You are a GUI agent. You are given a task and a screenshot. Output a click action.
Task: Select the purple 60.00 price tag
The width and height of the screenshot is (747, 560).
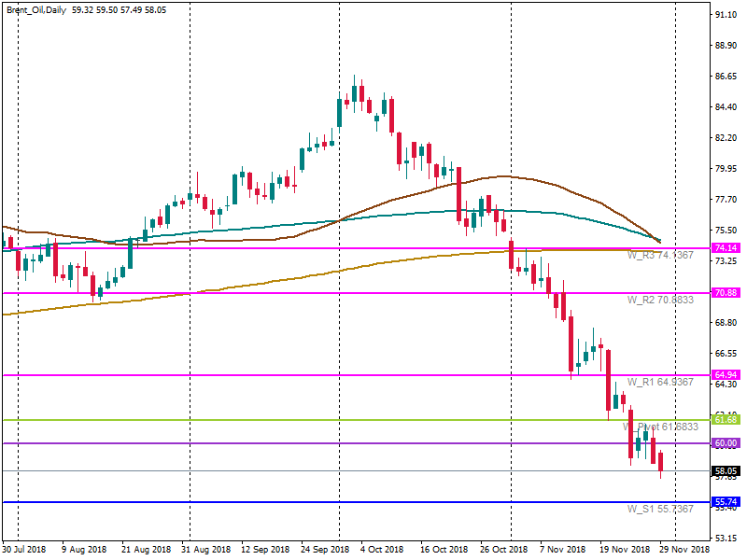pyautogui.click(x=726, y=443)
